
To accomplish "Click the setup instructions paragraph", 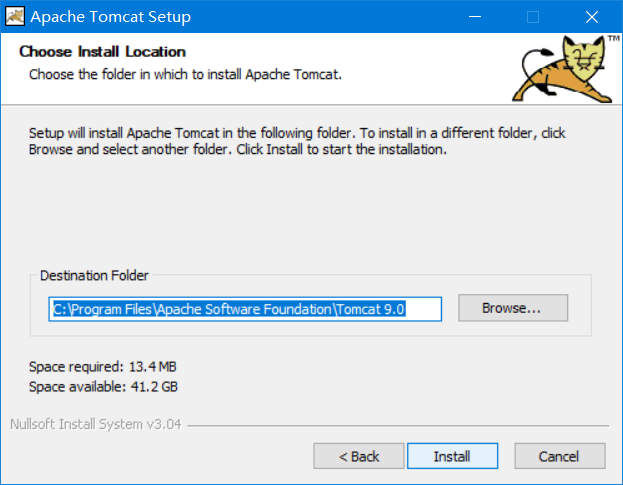I will tap(297, 141).
